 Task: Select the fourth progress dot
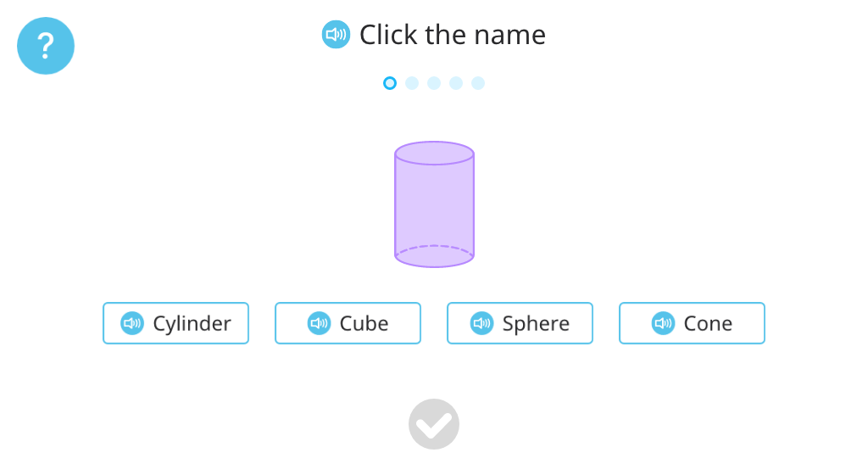tap(456, 83)
